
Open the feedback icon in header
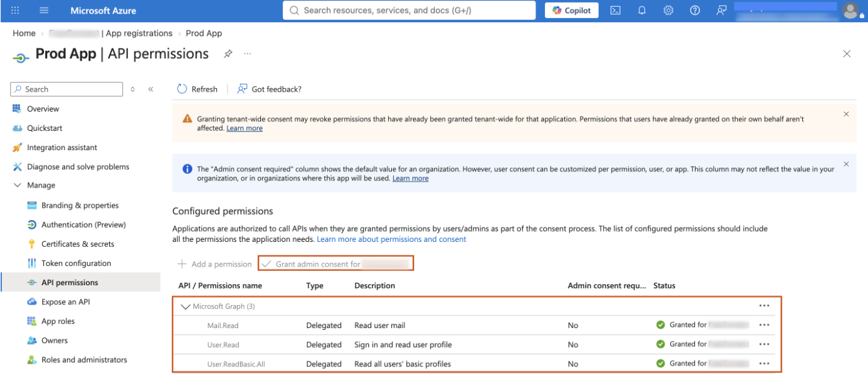click(x=721, y=11)
